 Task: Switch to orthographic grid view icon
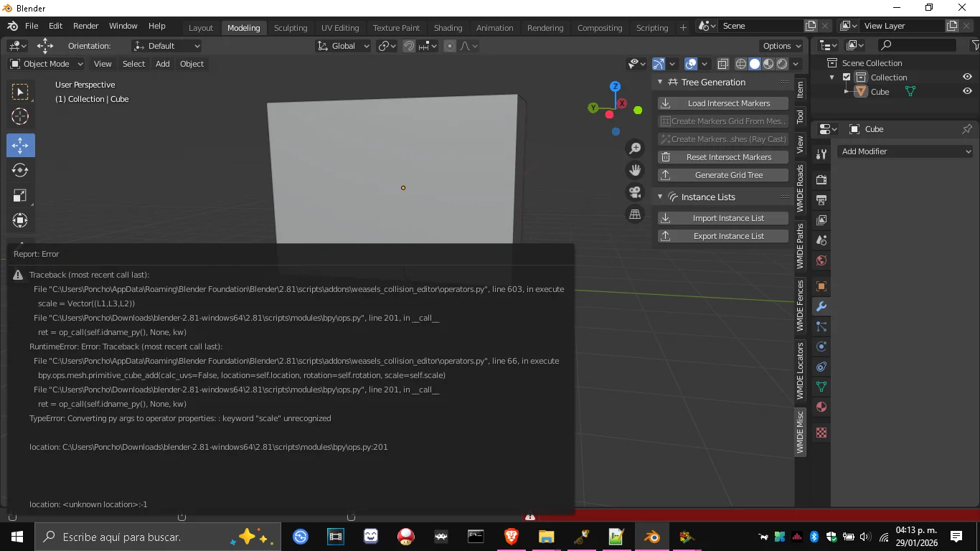[x=635, y=215]
